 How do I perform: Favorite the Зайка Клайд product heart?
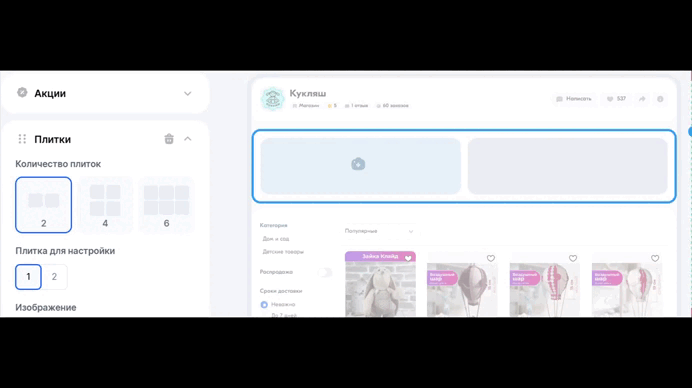[408, 258]
